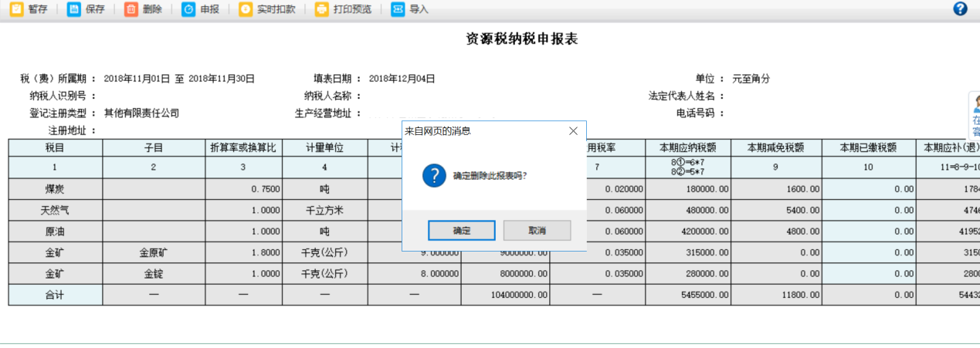Click the 填表日期 value 2018年12月04日
Screen dimensions: 980x348
pyautogui.click(x=402, y=79)
